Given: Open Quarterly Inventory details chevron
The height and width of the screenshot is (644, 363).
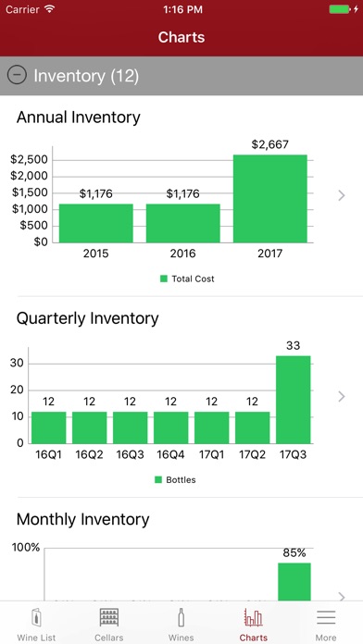Looking at the screenshot, I should 341,396.
